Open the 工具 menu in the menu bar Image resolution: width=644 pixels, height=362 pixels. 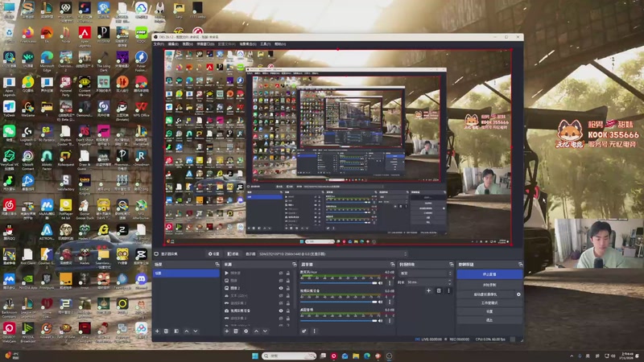click(266, 44)
